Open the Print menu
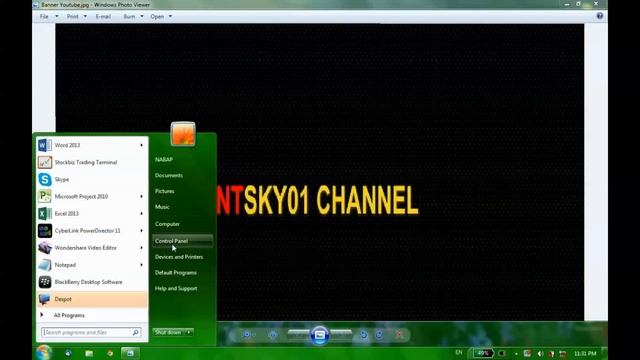This screenshot has width=640, height=360. pyautogui.click(x=72, y=17)
